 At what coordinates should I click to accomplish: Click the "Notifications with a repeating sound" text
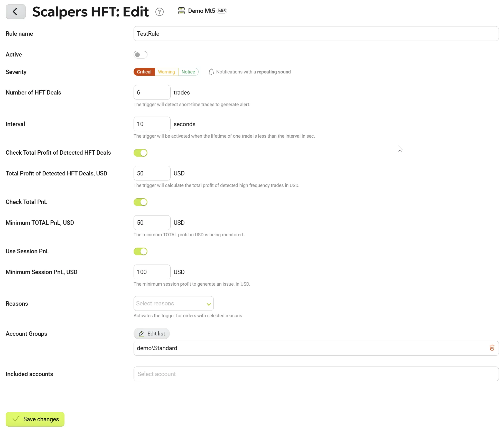pos(254,72)
